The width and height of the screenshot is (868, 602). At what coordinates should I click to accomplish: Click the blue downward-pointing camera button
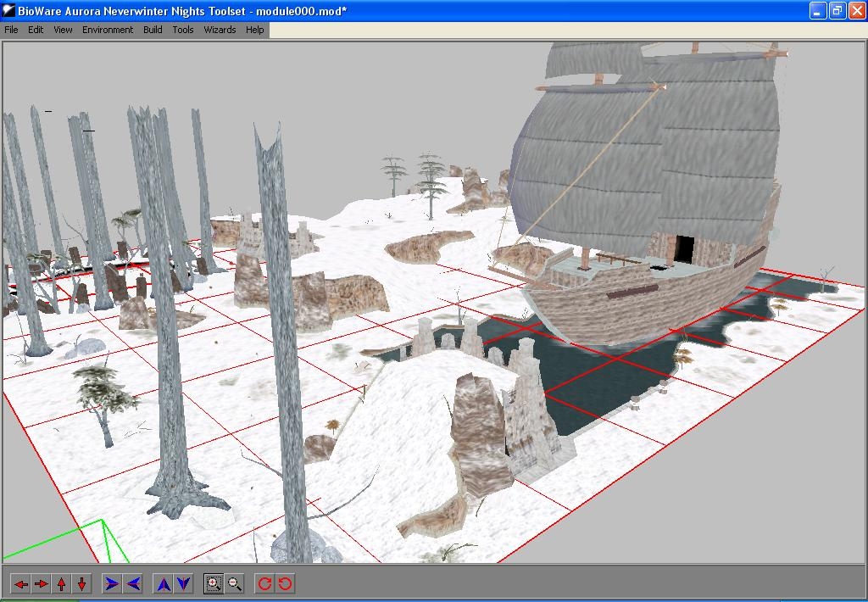point(184,583)
